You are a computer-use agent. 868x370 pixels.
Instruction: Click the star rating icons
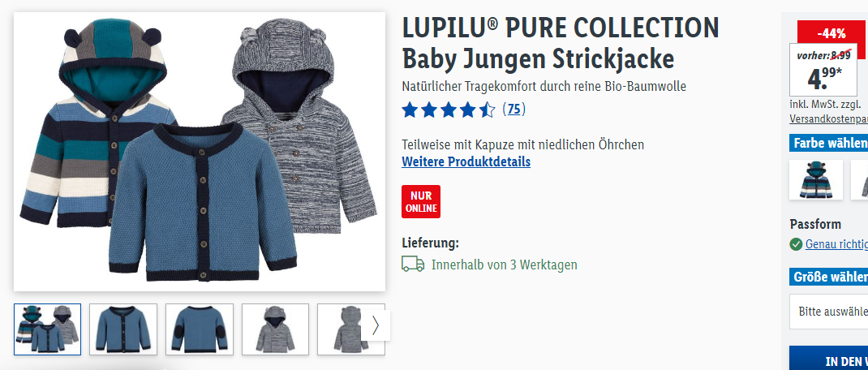click(449, 110)
